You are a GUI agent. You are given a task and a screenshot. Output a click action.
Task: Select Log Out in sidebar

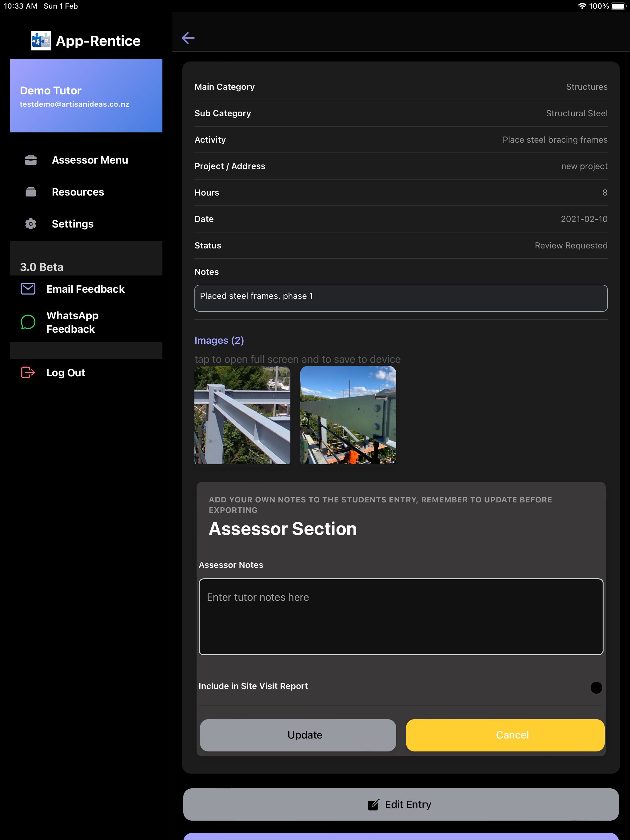[x=86, y=373]
